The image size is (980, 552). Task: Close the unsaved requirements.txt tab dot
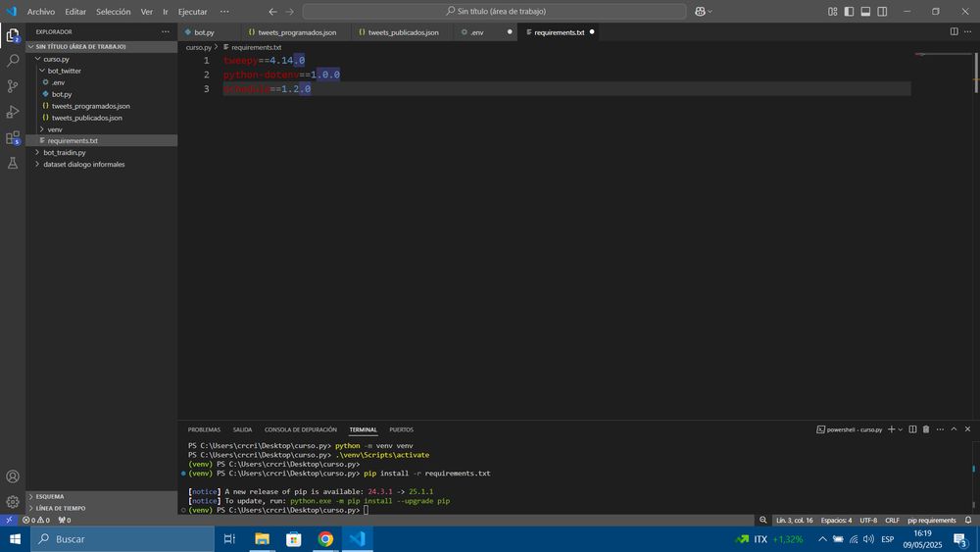pos(592,32)
